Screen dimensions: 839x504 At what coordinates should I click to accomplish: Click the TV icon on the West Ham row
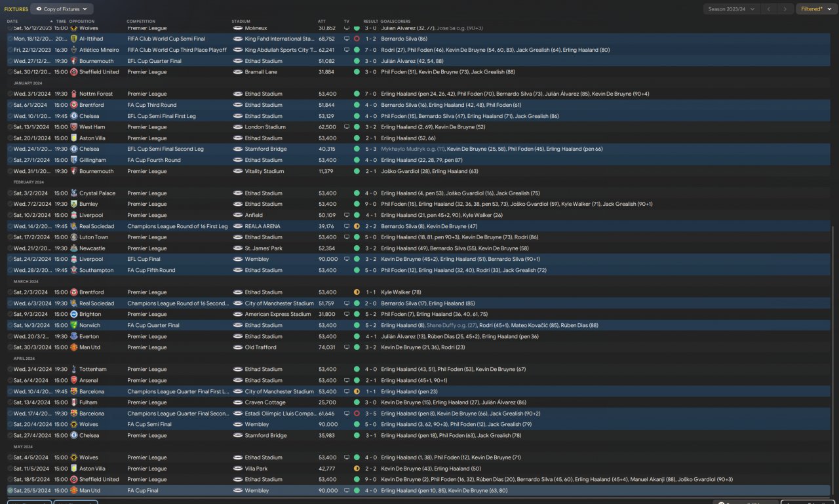tap(347, 127)
